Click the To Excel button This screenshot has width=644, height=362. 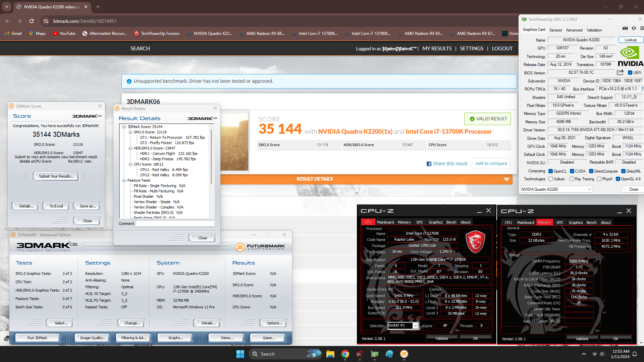[56, 206]
